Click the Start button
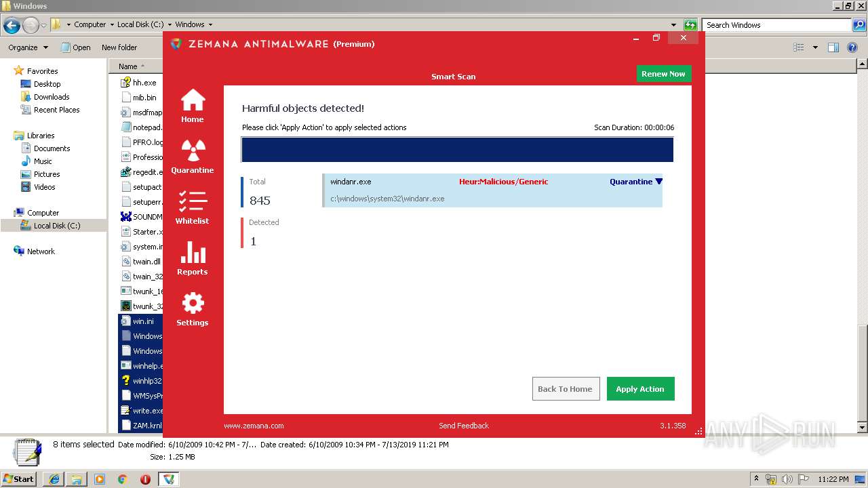The width and height of the screenshot is (868, 488). tap(19, 479)
